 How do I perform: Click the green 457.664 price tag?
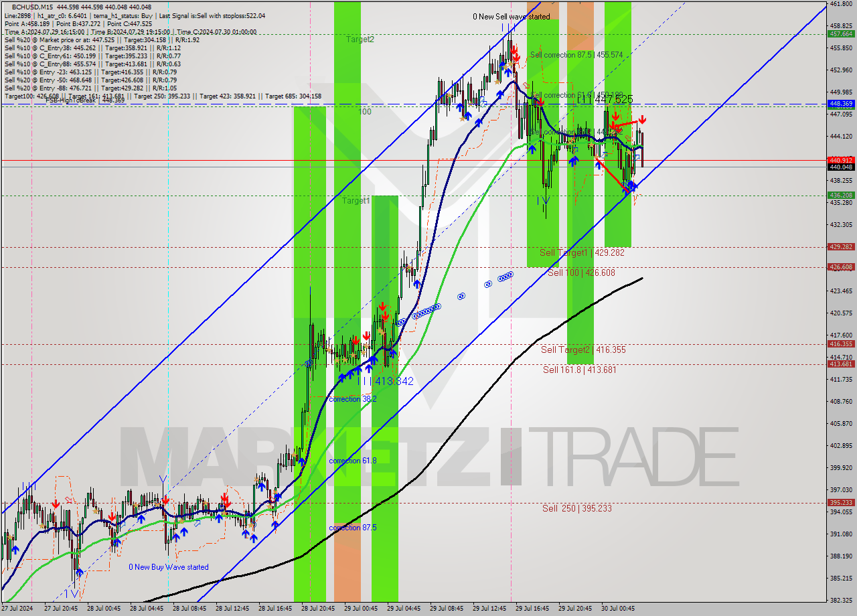(x=841, y=33)
